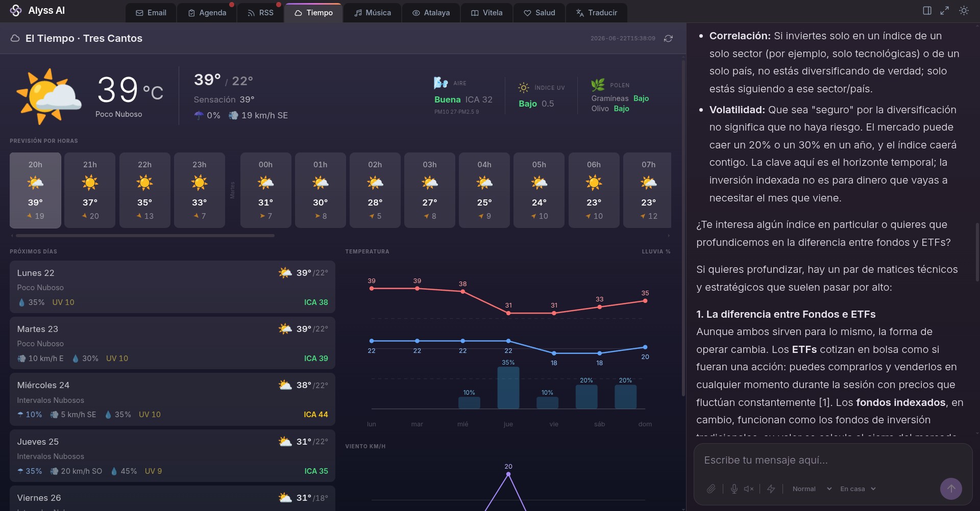Click the left arrow of hourly scrollbar
This screenshot has width=980, height=511.
click(x=12, y=236)
